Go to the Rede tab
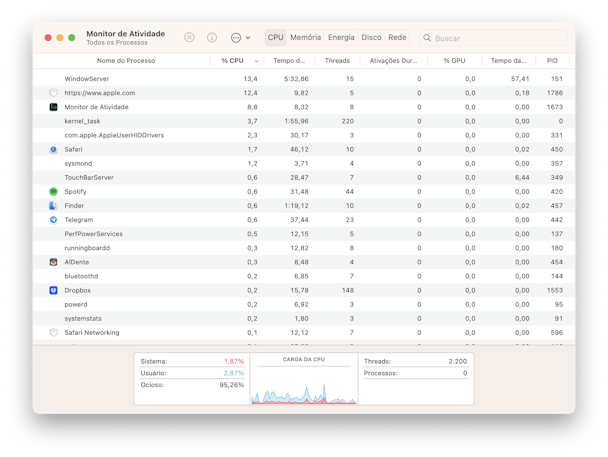The height and width of the screenshot is (457, 608). (x=397, y=38)
